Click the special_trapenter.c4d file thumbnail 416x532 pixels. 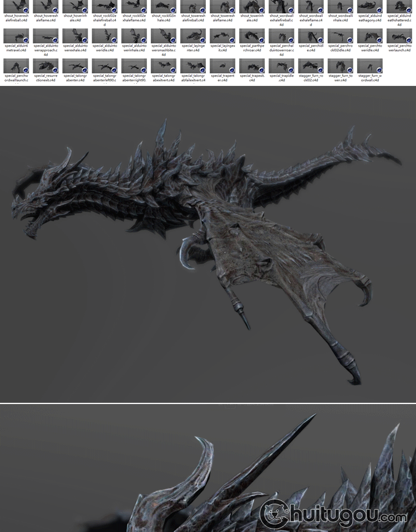[222, 66]
